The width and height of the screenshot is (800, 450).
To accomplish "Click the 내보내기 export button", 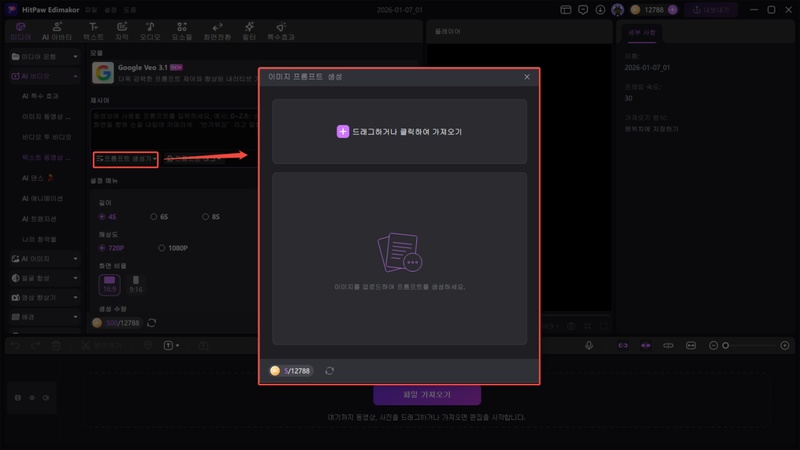I will (711, 10).
